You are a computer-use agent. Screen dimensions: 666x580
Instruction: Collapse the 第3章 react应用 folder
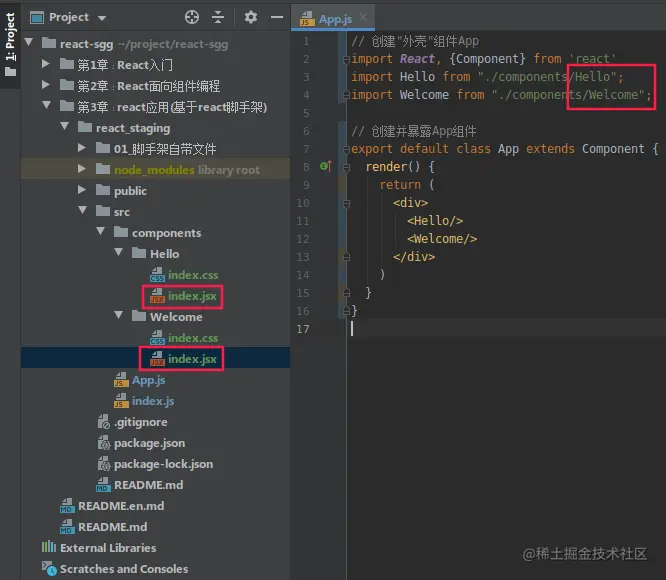(x=47, y=105)
